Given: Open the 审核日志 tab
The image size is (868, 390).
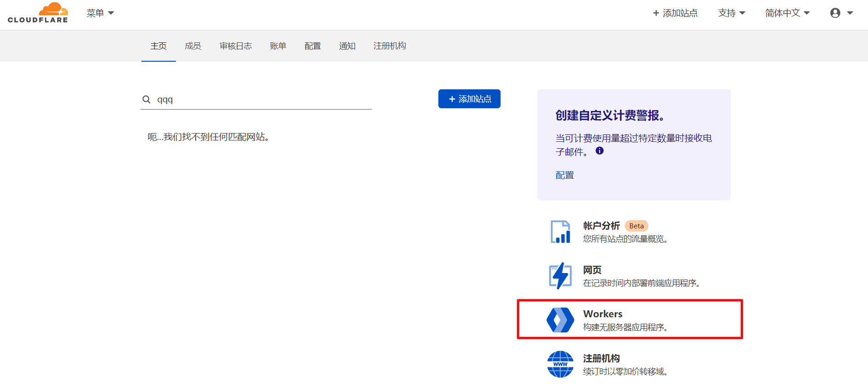Looking at the screenshot, I should (235, 46).
